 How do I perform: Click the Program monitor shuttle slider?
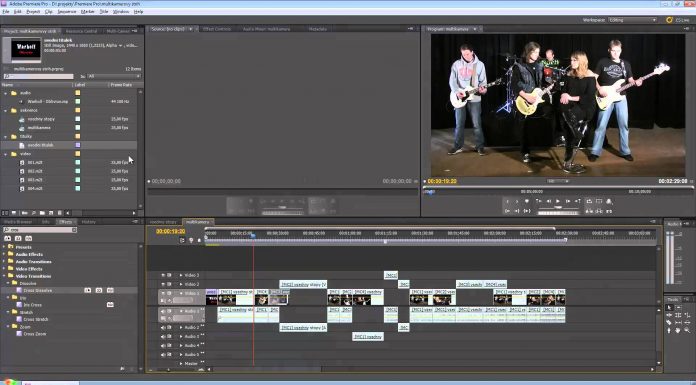click(x=558, y=207)
